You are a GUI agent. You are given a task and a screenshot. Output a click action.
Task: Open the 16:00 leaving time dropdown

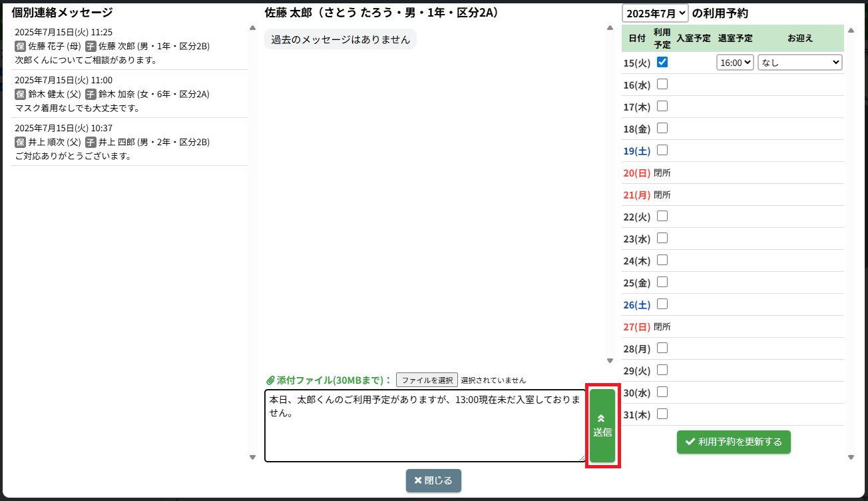pyautogui.click(x=735, y=62)
